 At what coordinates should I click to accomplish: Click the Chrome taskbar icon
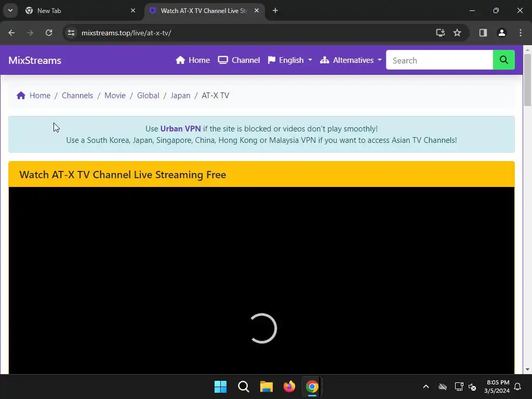312,387
